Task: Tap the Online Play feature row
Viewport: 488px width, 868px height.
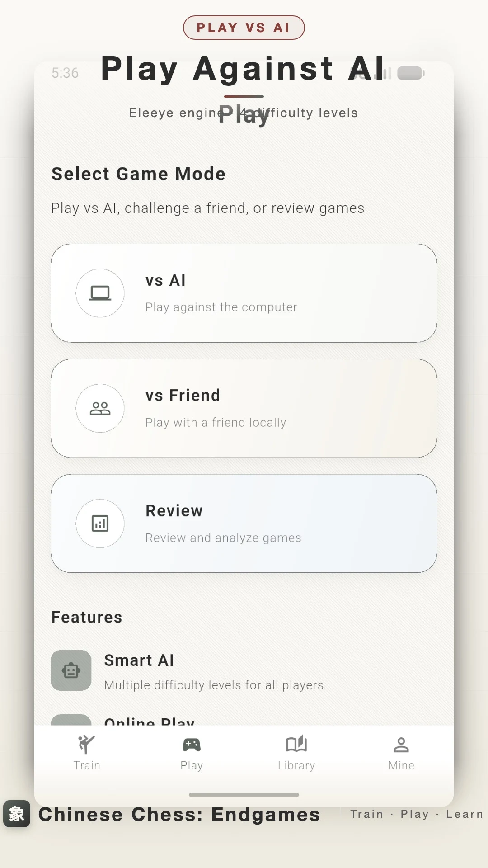Action: click(244, 720)
